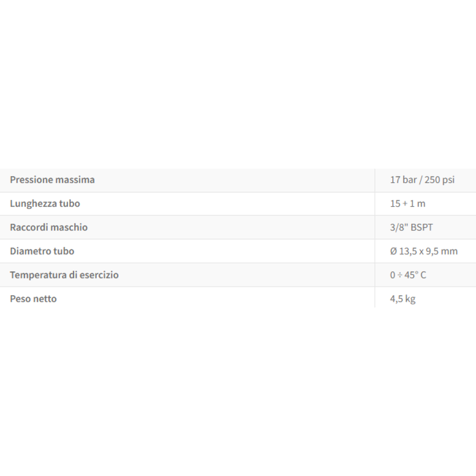
Task: Click the "Raccordi maschio" label
Action: [x=49, y=228]
